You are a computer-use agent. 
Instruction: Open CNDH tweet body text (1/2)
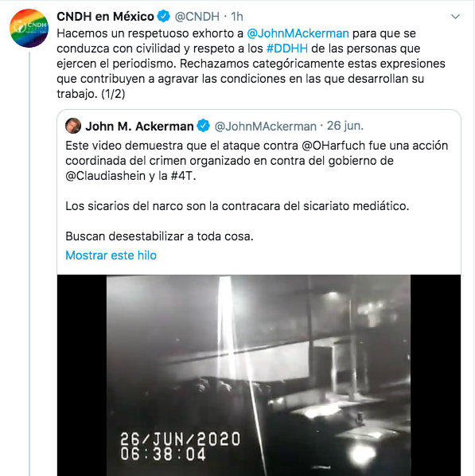(251, 64)
